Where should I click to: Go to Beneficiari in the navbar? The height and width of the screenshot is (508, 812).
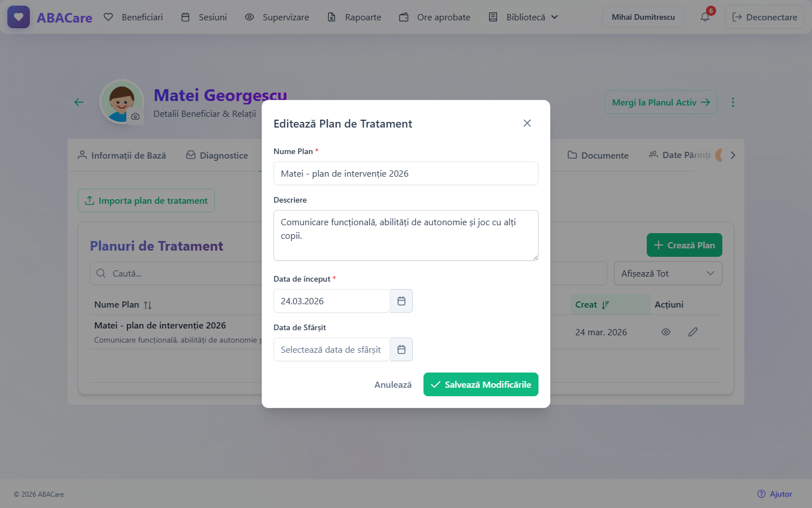pyautogui.click(x=133, y=17)
